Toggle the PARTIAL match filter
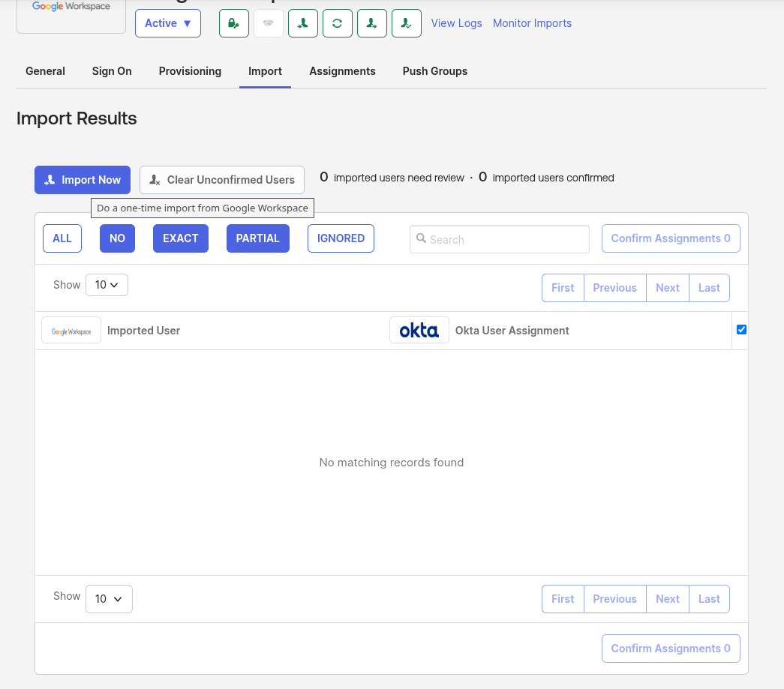This screenshot has height=689, width=784. 257,238
